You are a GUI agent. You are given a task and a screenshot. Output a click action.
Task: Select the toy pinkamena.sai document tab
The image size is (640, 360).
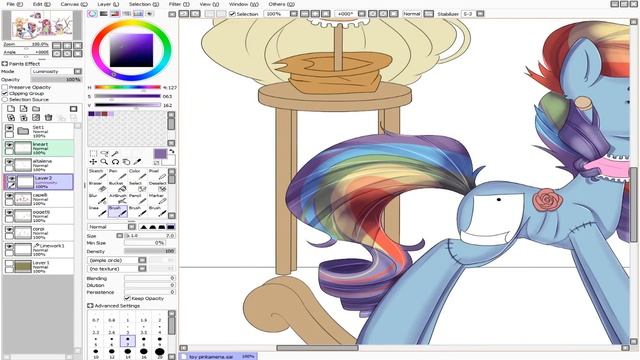[x=218, y=356]
